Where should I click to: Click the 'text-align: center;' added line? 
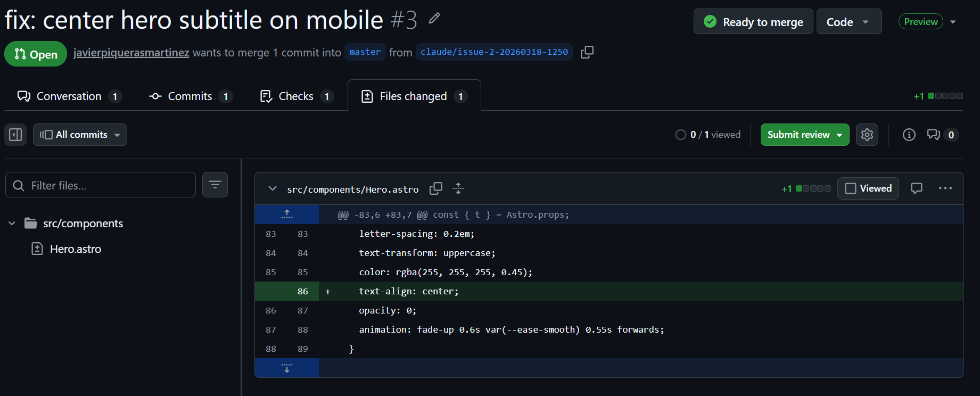tap(408, 292)
